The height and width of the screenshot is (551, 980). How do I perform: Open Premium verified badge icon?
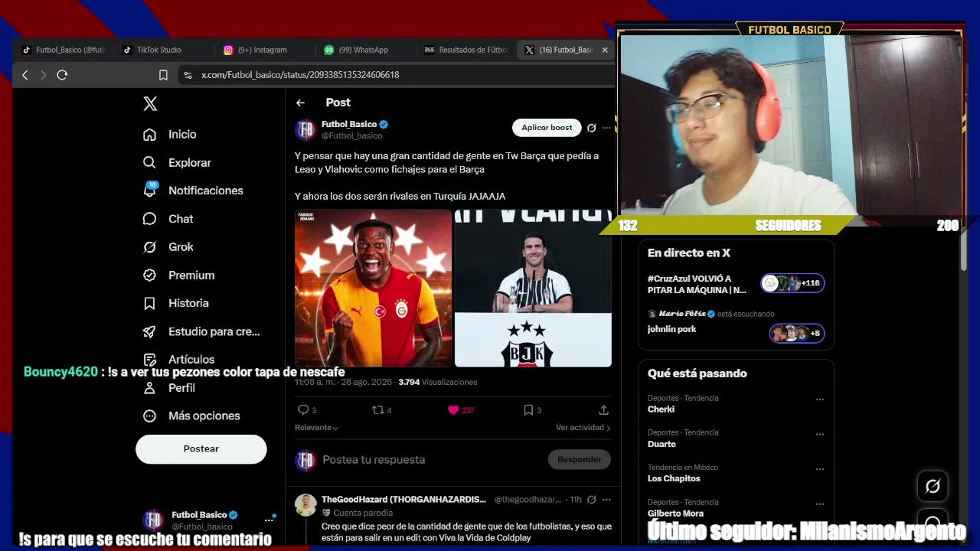point(149,275)
